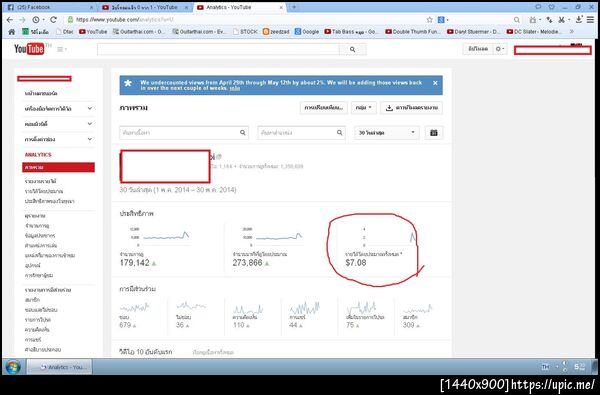
Task: Click the YouTube search text box
Action: 218,49
